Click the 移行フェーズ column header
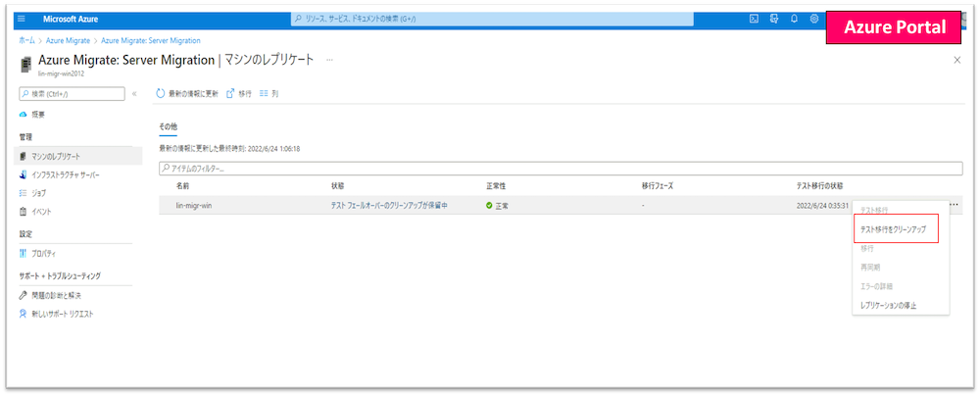The height and width of the screenshot is (396, 980). tap(657, 186)
